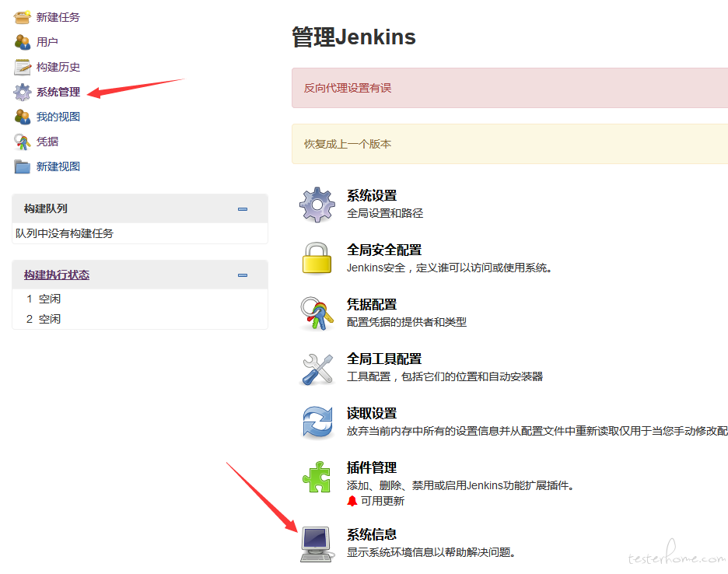Open 全局安全配置 heading
728x574 pixels.
tap(384, 250)
